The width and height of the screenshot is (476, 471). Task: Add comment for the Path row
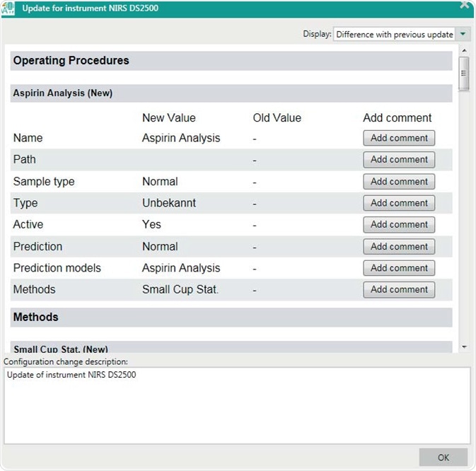click(399, 160)
